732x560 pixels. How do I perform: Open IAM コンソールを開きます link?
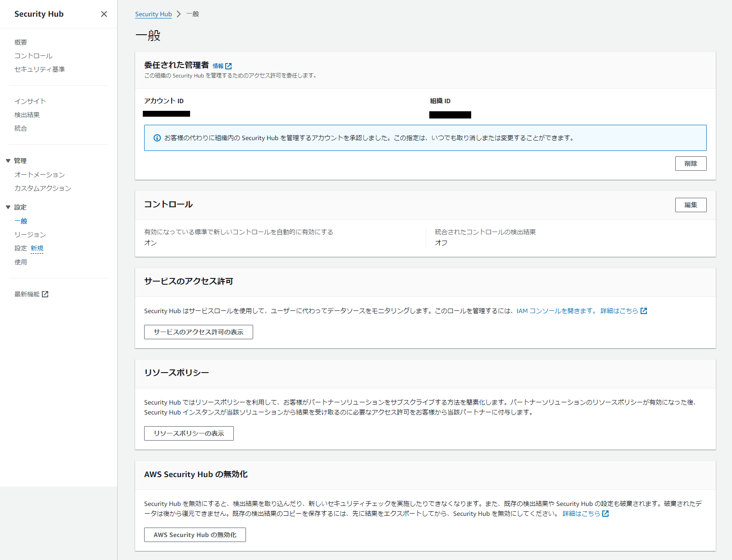coord(556,311)
